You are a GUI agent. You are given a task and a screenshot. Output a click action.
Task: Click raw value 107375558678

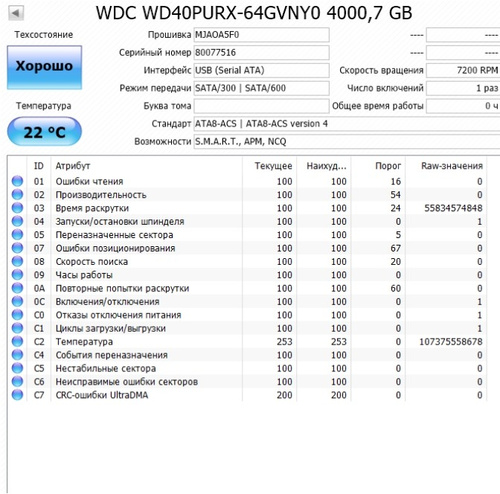point(451,342)
